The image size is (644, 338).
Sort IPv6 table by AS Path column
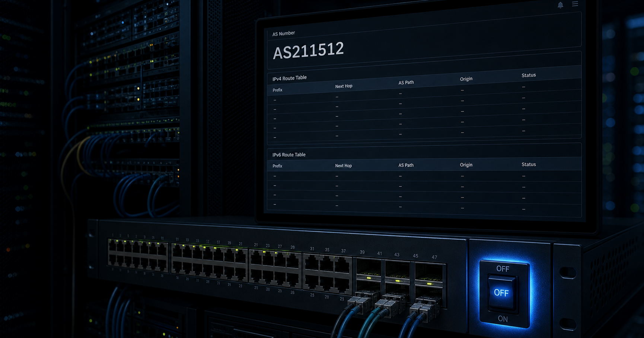coord(406,165)
